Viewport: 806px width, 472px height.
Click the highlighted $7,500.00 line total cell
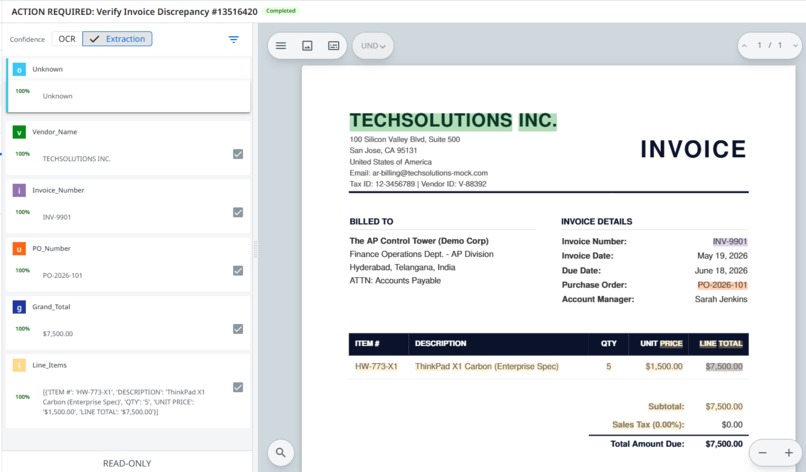pos(724,367)
